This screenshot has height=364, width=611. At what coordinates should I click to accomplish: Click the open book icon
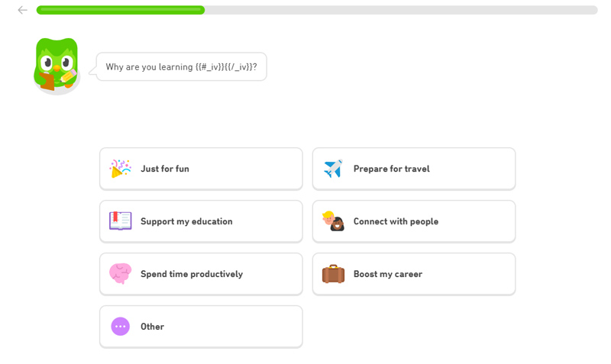pyautogui.click(x=121, y=221)
